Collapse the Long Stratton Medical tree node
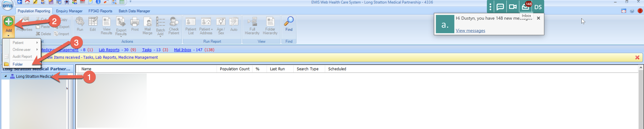 [5, 76]
